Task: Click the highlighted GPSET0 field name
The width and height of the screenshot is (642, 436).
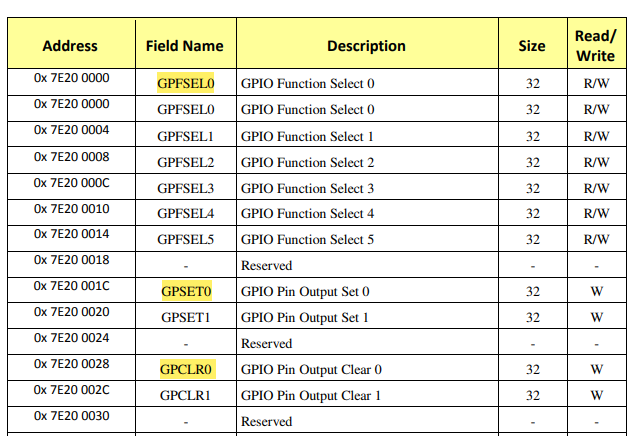Action: pos(185,291)
